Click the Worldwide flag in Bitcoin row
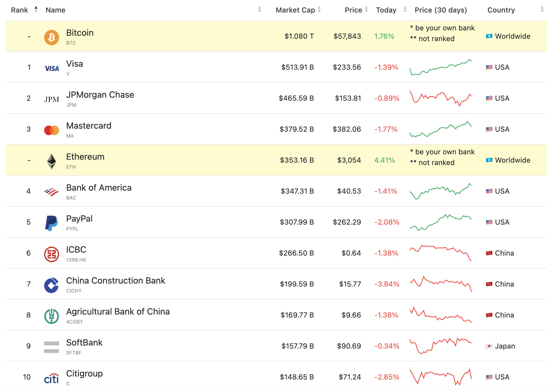 489,36
